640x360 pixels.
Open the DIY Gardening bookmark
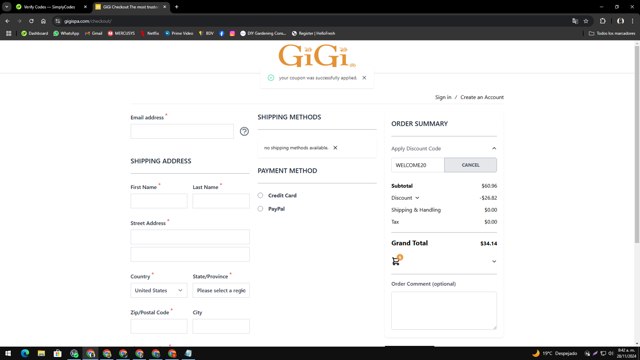click(x=263, y=33)
